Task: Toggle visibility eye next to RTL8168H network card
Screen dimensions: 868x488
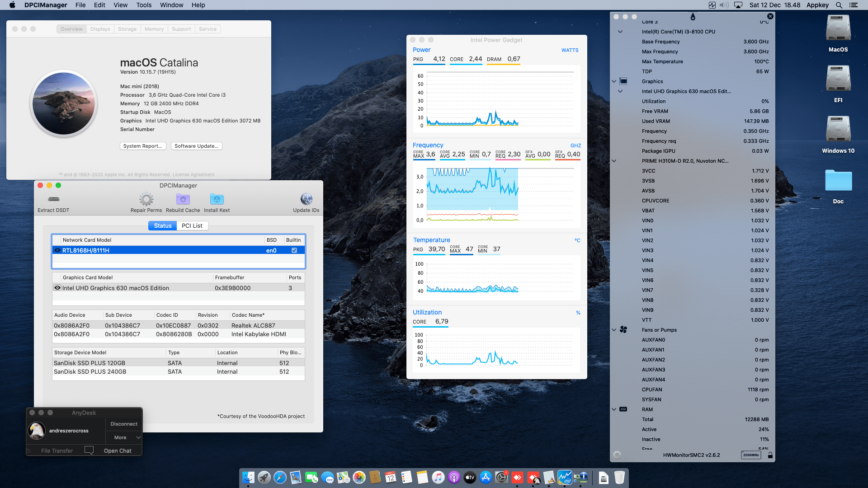Action: 57,250
